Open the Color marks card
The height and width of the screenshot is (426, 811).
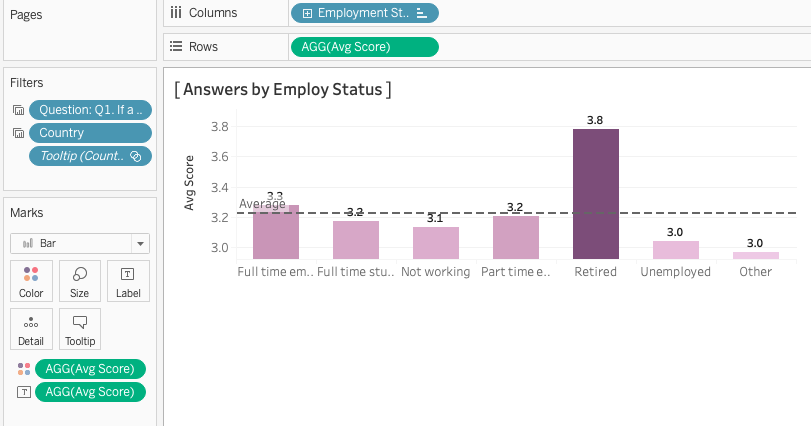click(31, 281)
